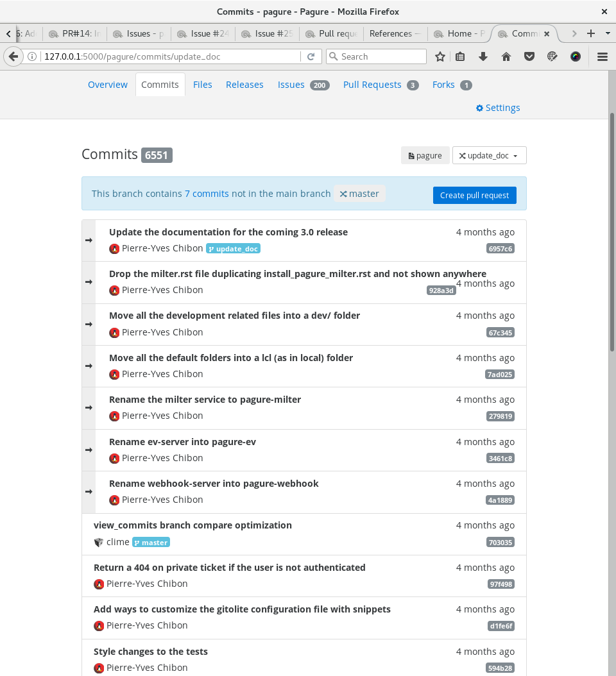The image size is (616, 676).
Task: Open commit 'view_commits branch compare optimization'
Action: coord(193,525)
